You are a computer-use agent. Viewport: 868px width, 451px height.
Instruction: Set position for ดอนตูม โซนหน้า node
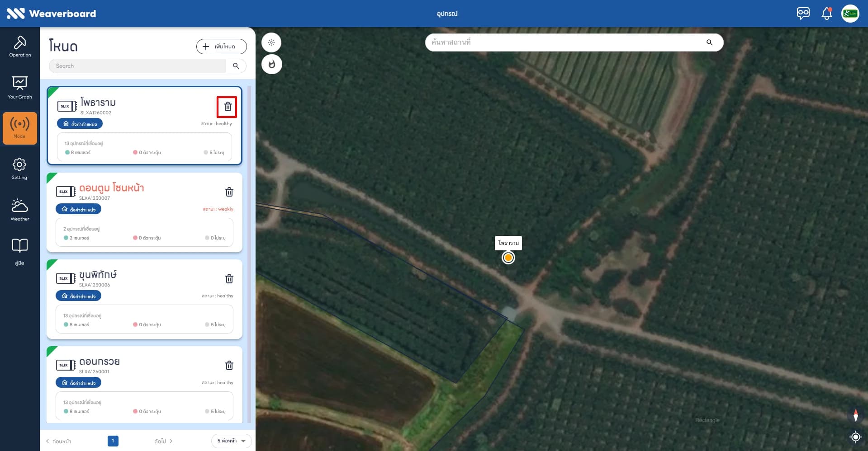click(x=79, y=209)
